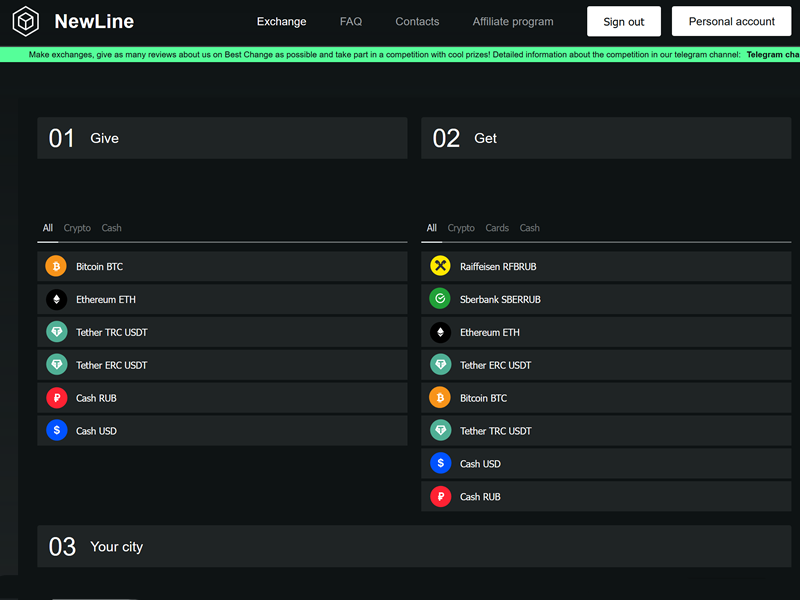Choose Ethereum ETH to give
Viewport: 800px width, 600px height.
point(222,299)
